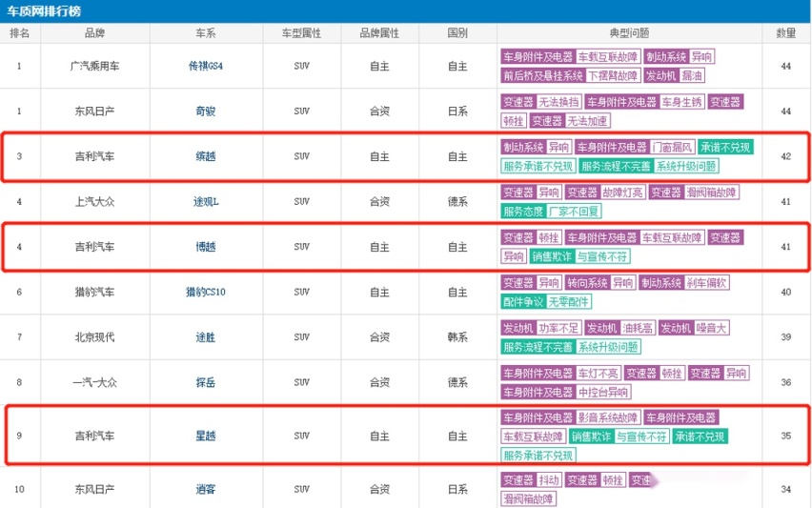
Task: Click the 品牌属性 column header
Action: [x=379, y=33]
